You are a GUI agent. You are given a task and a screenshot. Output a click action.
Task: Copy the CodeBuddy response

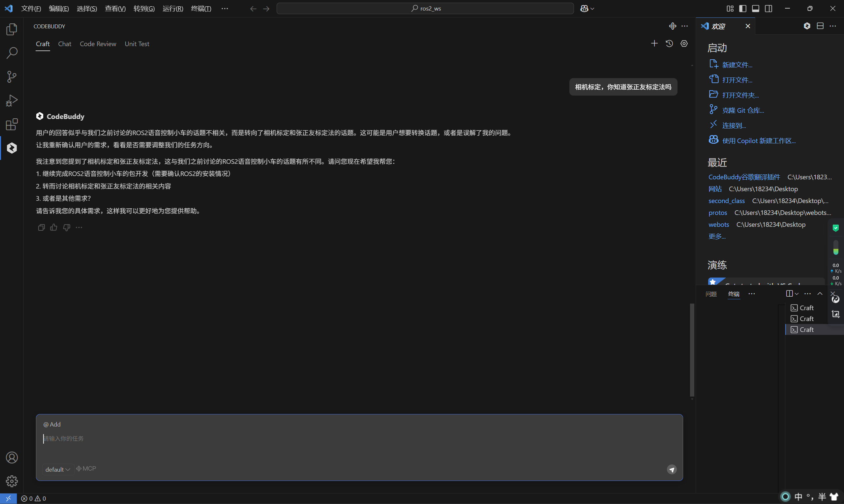42,227
